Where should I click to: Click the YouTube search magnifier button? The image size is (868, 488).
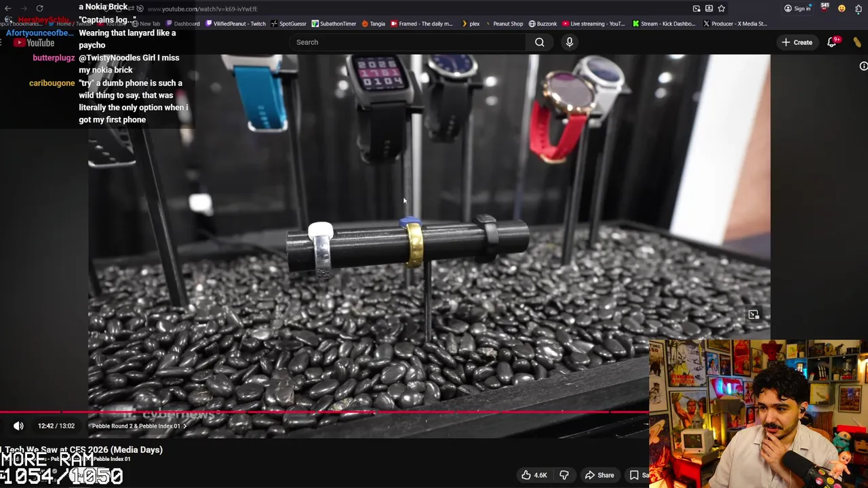[539, 42]
